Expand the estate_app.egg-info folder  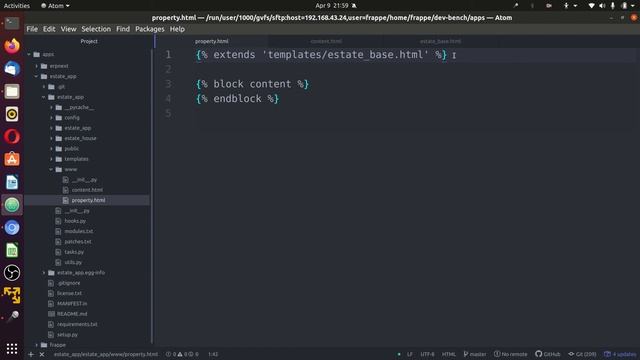[x=44, y=273]
